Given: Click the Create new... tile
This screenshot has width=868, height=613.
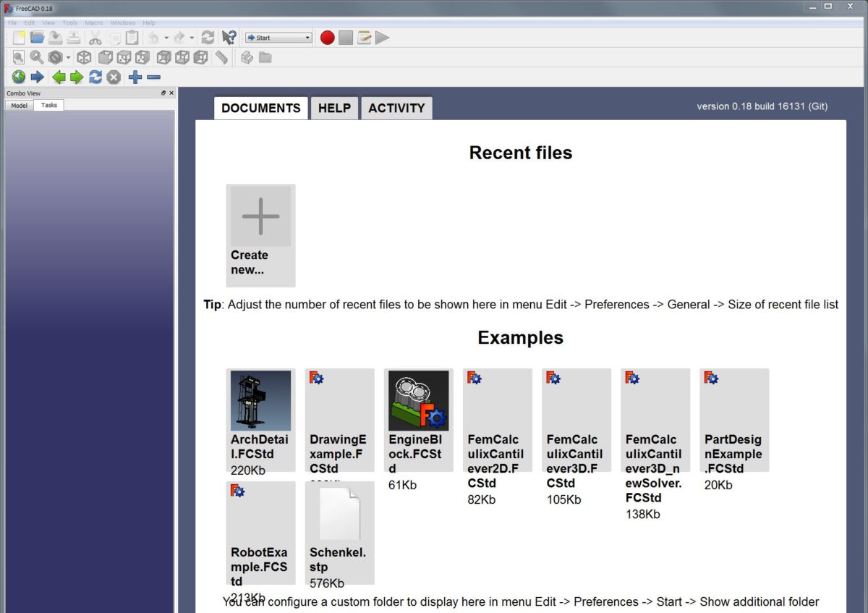Looking at the screenshot, I should [x=260, y=235].
